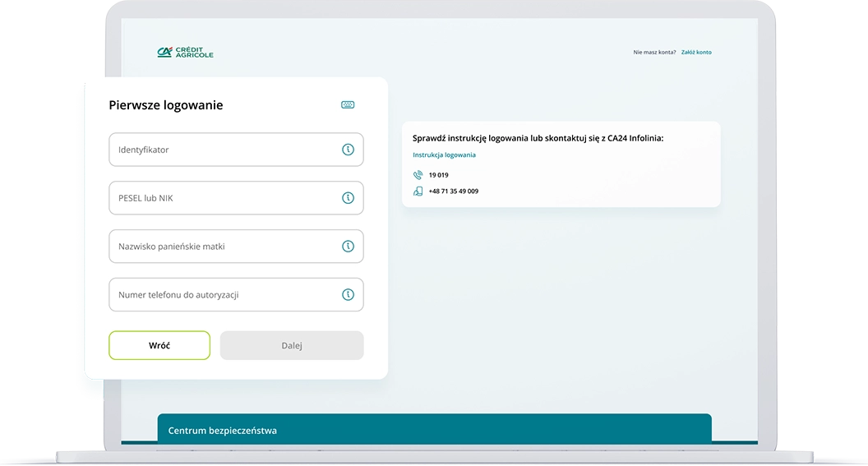The image size is (868, 466).
Task: Activate the Numer telefonu do autoryzacji field
Action: point(222,294)
